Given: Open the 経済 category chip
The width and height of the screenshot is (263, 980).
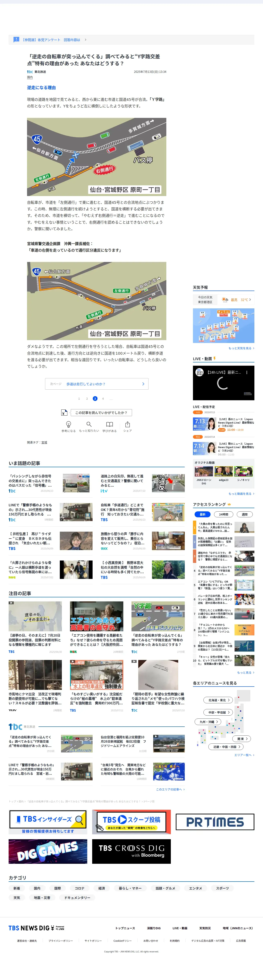Looking at the screenshot, I should [x=102, y=888].
